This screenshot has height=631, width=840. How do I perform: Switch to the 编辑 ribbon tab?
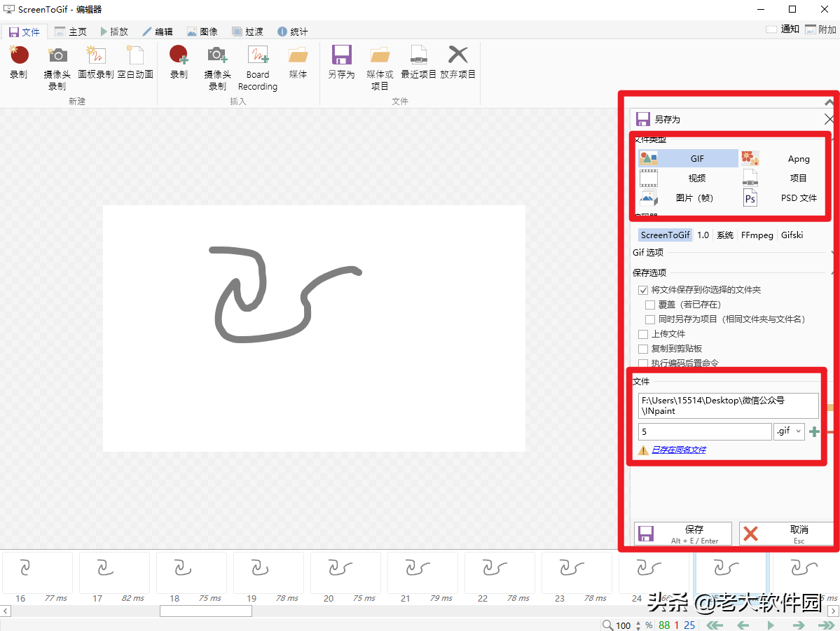(158, 32)
